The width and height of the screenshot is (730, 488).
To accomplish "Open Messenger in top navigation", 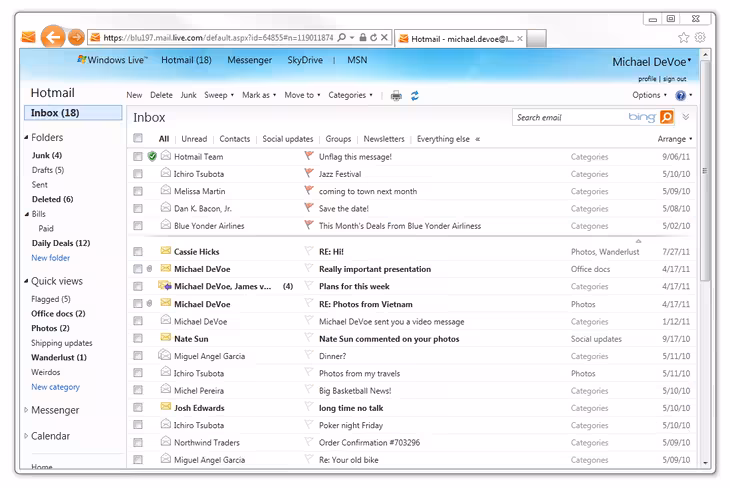I will (x=249, y=60).
